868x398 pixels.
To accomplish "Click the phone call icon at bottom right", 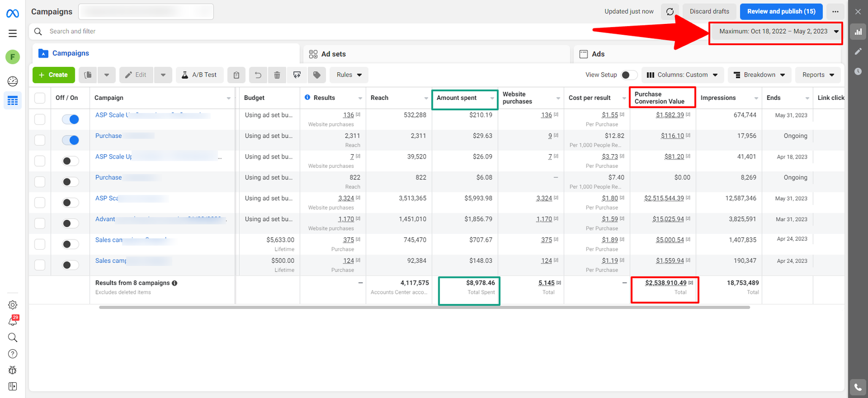I will tap(858, 387).
